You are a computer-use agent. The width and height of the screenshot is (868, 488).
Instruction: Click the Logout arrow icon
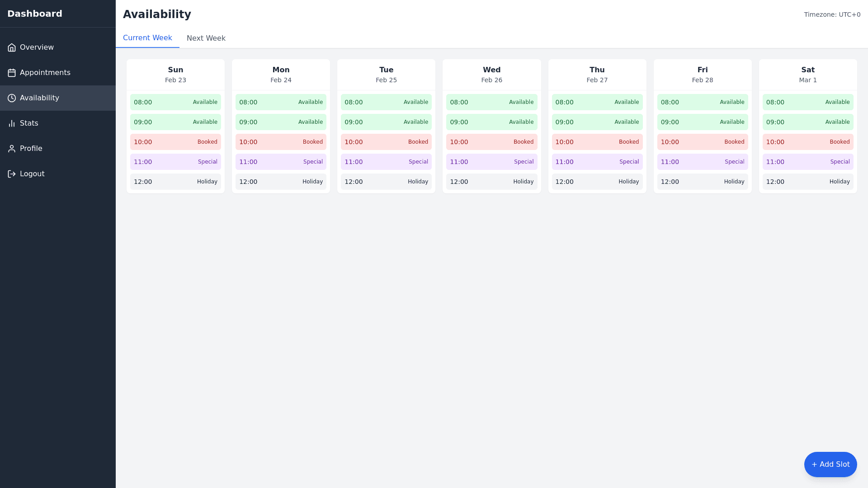(x=12, y=174)
